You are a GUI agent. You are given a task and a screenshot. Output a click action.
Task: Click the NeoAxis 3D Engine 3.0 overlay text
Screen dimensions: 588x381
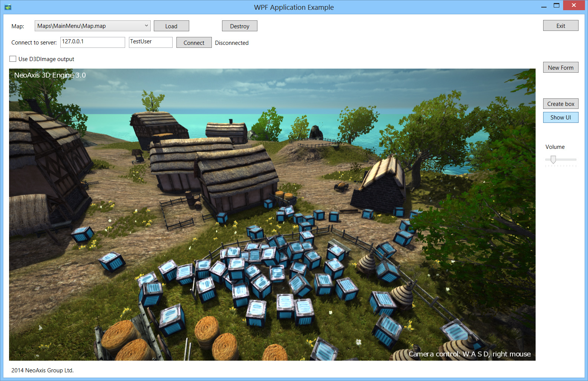[x=50, y=75]
